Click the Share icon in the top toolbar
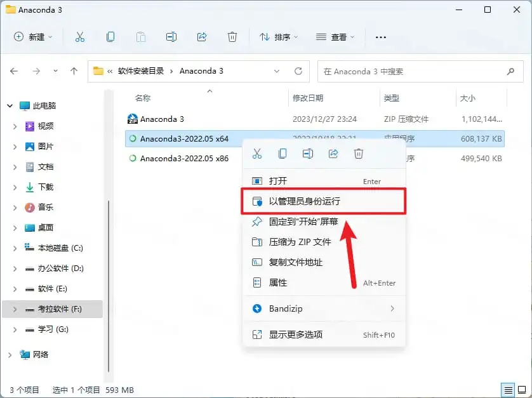This screenshot has width=532, height=398. pyautogui.click(x=202, y=37)
